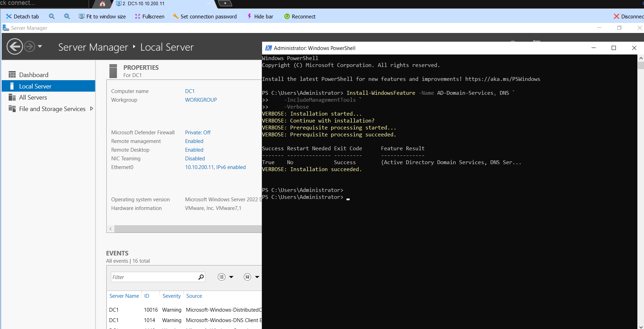
Task: Click the File and Storage Services icon
Action: pos(12,109)
